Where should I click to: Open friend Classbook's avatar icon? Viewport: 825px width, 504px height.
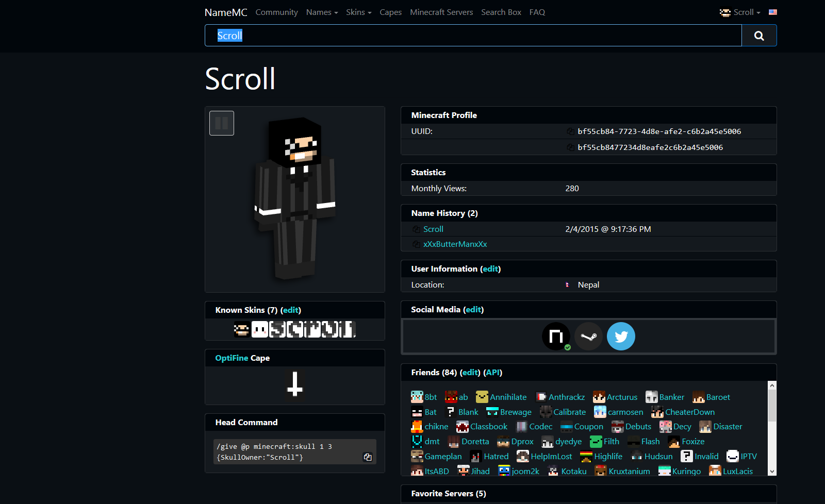click(x=463, y=426)
